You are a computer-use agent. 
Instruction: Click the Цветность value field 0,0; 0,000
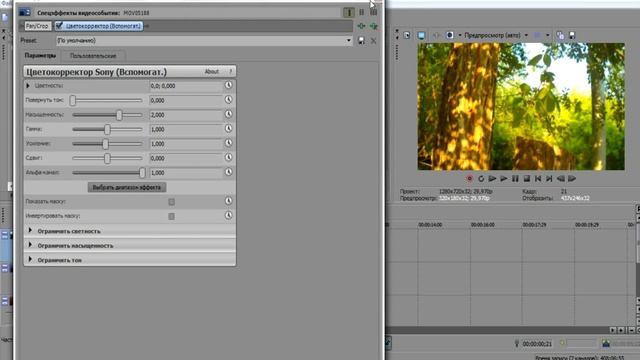[x=186, y=86]
